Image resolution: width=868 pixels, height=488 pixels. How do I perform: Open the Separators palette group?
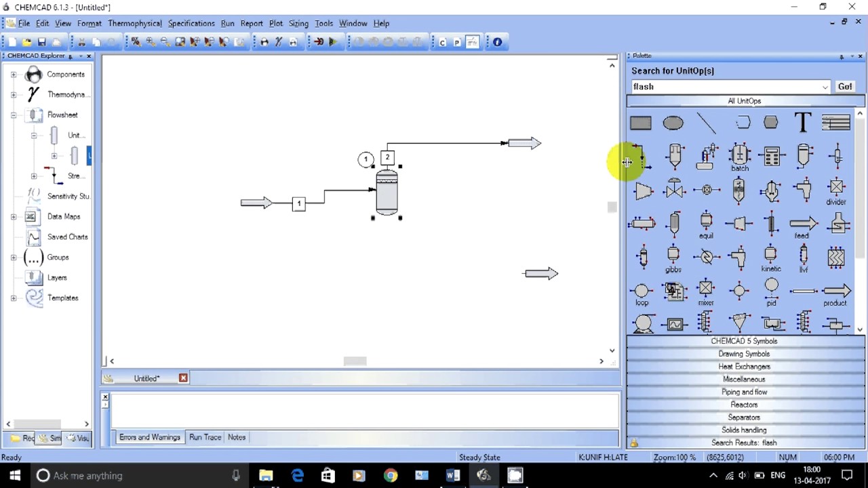pyautogui.click(x=744, y=418)
